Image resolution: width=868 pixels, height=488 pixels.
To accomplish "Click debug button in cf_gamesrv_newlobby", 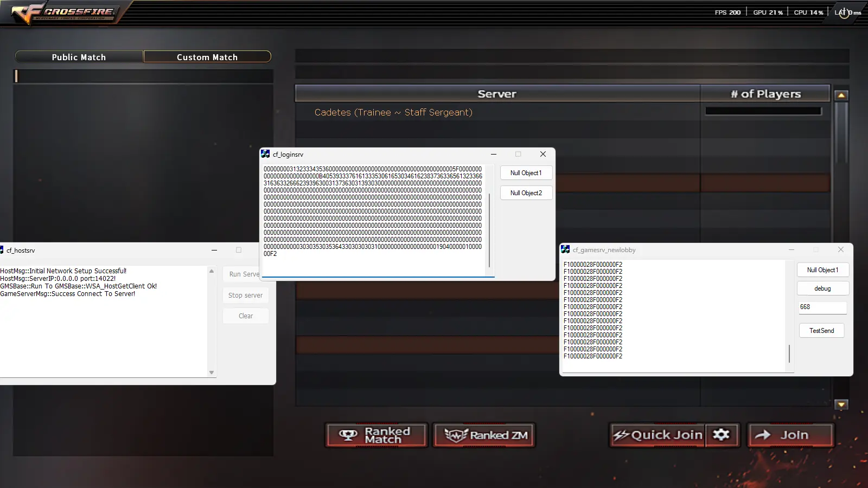I will [823, 288].
